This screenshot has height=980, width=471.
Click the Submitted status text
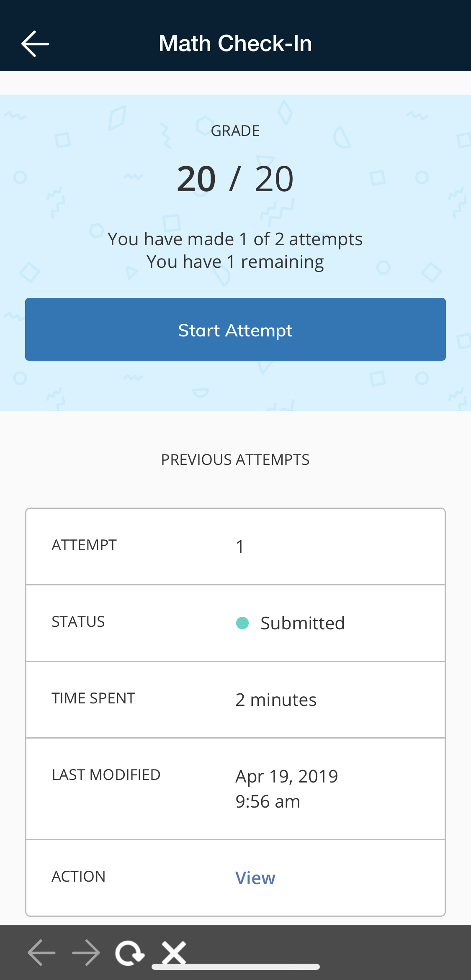pyautogui.click(x=302, y=623)
